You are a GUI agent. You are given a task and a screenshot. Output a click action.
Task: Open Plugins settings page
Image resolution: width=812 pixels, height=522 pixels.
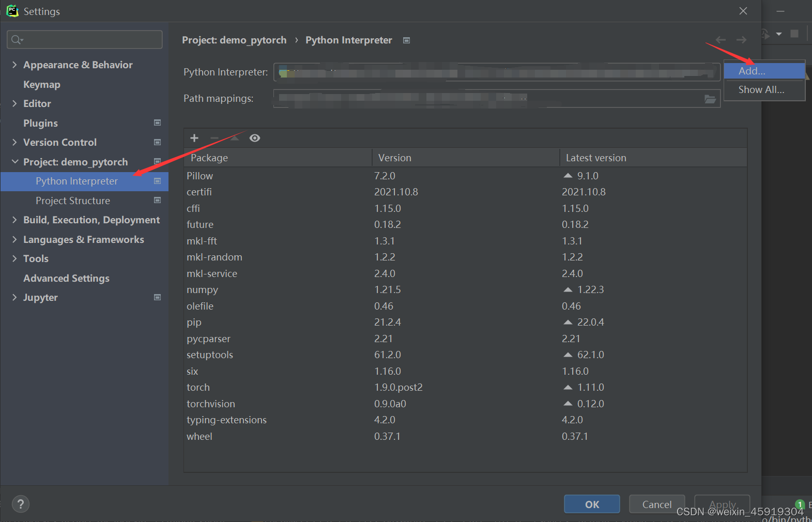pyautogui.click(x=40, y=123)
